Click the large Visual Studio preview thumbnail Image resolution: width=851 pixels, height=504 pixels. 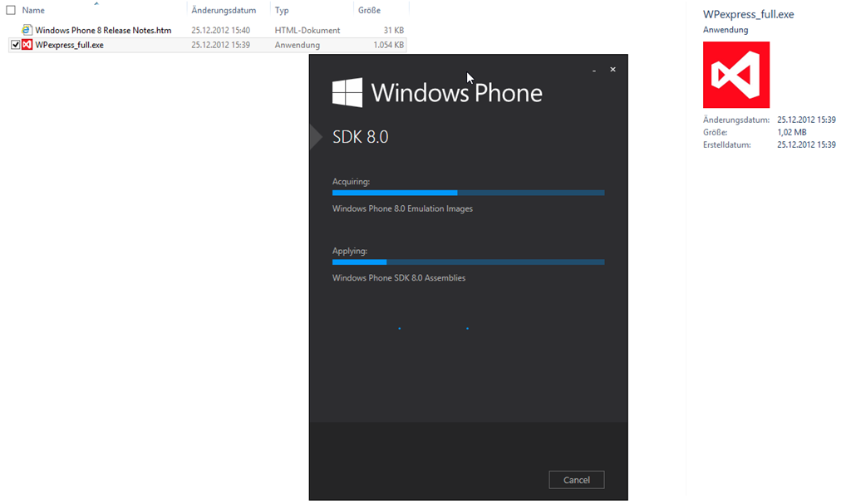tap(736, 75)
